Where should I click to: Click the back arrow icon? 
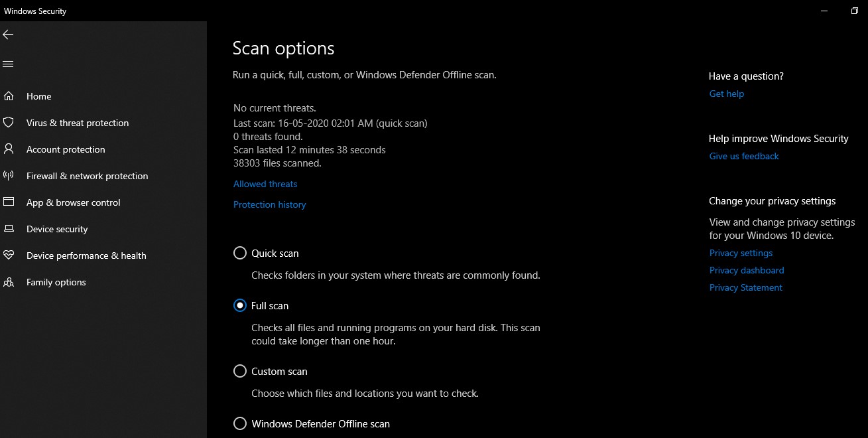pyautogui.click(x=8, y=35)
